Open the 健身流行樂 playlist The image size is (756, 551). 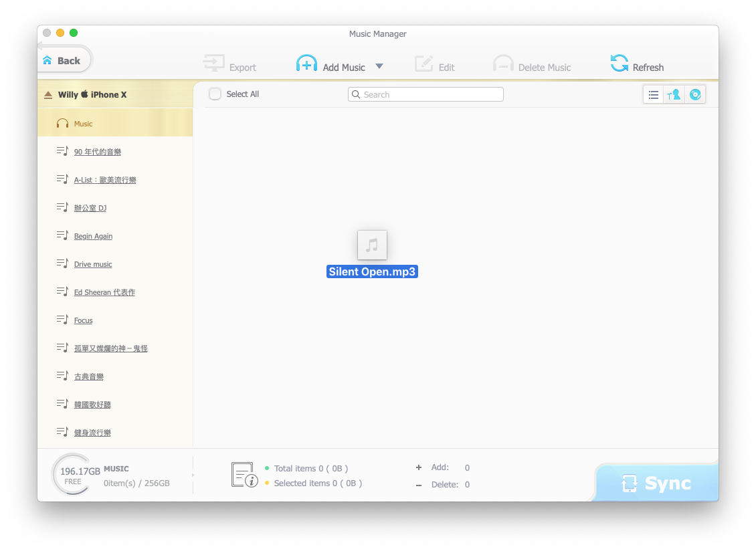click(92, 433)
